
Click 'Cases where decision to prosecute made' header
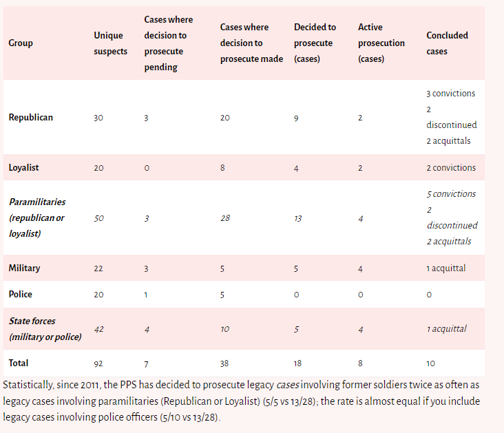251,43
